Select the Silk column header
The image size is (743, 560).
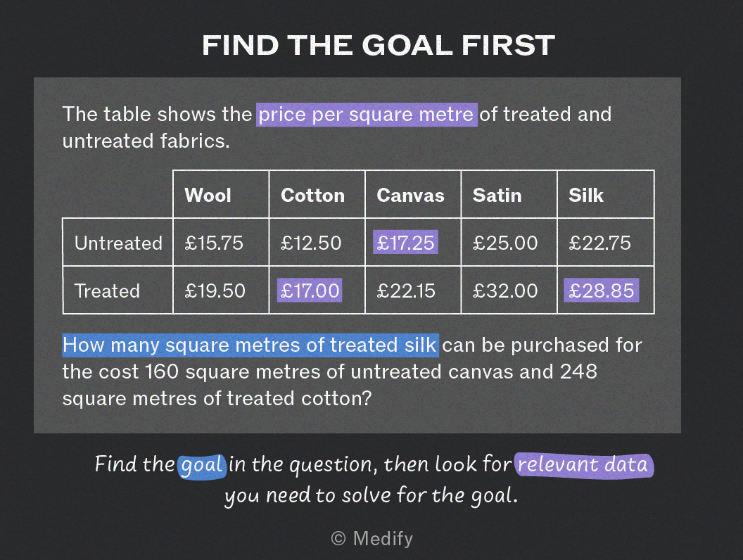pos(586,195)
